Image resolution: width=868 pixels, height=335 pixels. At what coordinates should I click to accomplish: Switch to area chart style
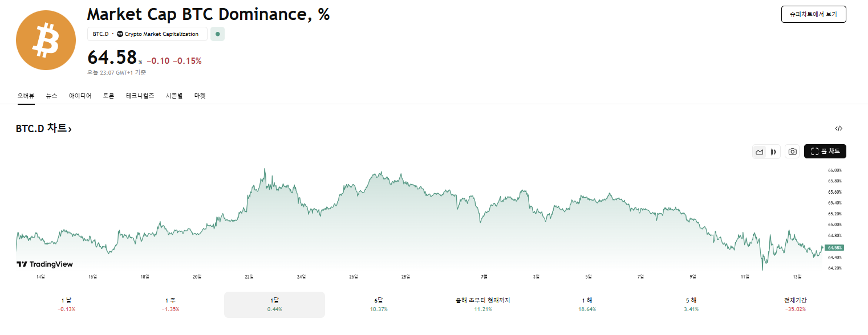click(759, 152)
